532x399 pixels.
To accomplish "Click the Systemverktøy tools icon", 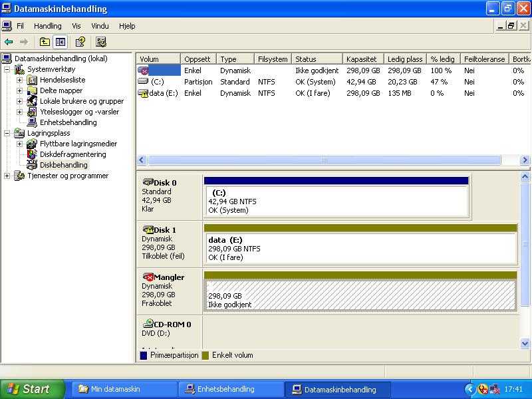I will (19, 69).
